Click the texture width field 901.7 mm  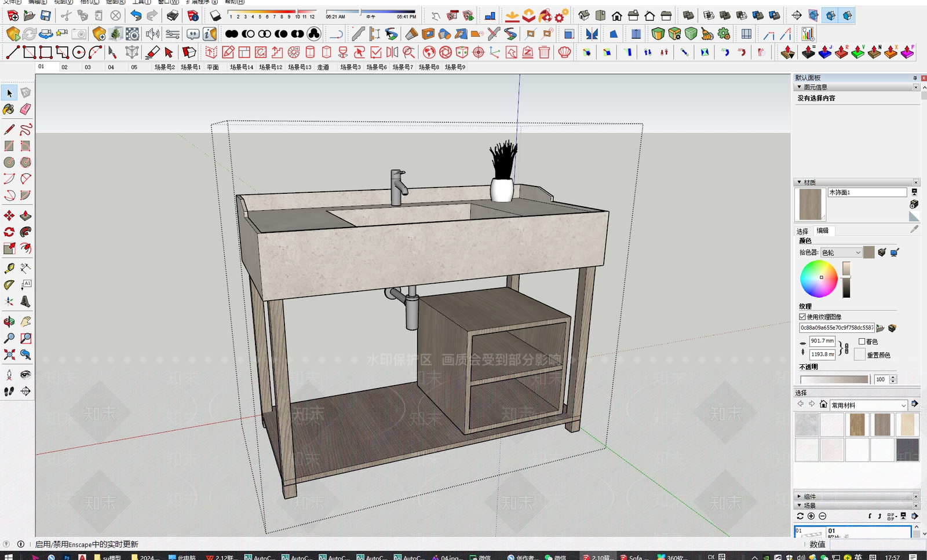pyautogui.click(x=822, y=341)
